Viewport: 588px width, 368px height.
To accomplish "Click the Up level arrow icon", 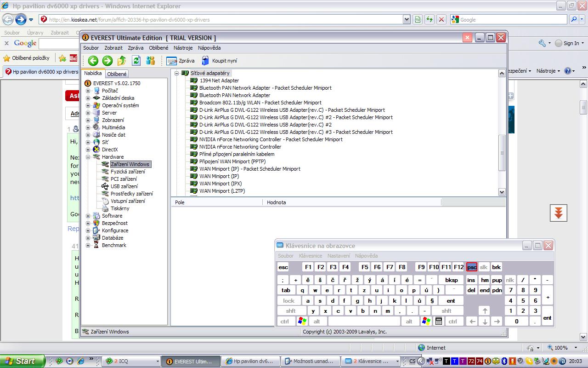I will coord(122,61).
